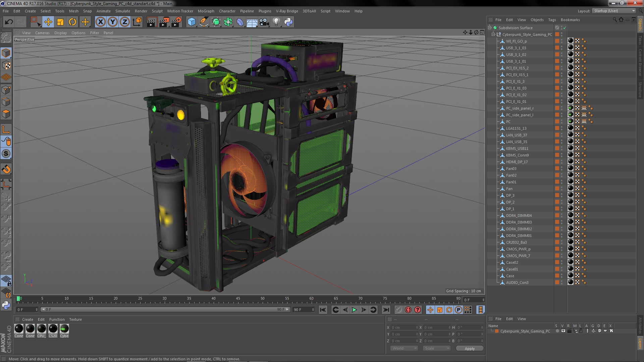
Task: Select the PC_side_panel_r object
Action: tap(520, 108)
